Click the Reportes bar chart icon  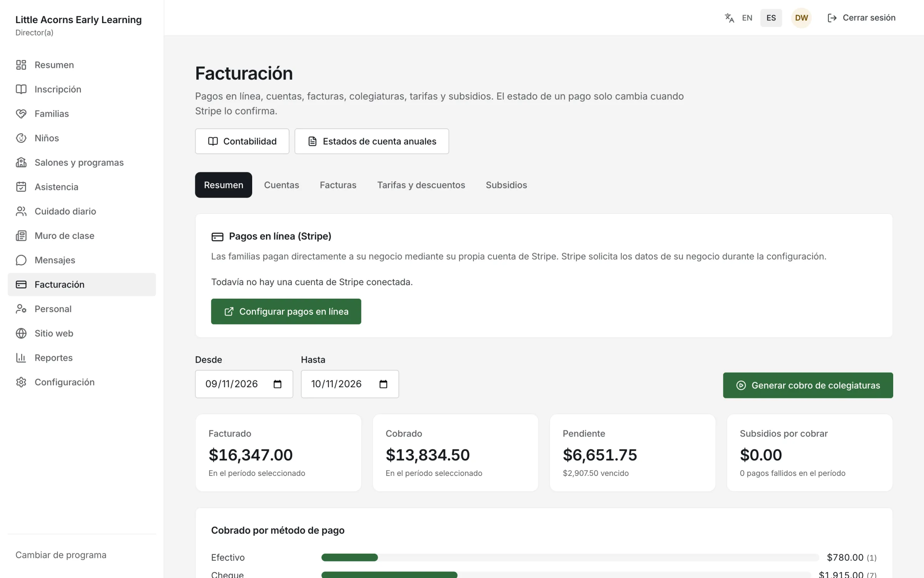click(x=21, y=358)
